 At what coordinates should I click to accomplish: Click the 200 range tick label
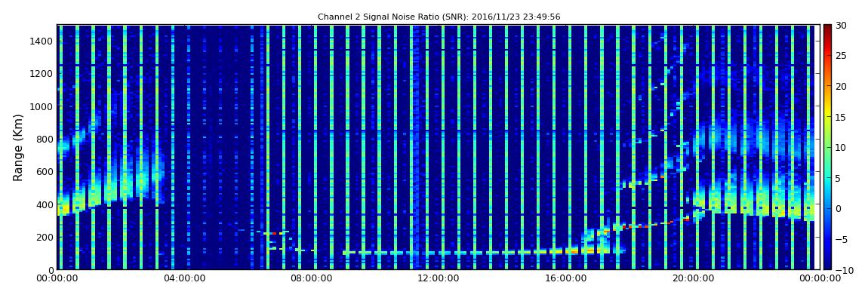point(45,238)
